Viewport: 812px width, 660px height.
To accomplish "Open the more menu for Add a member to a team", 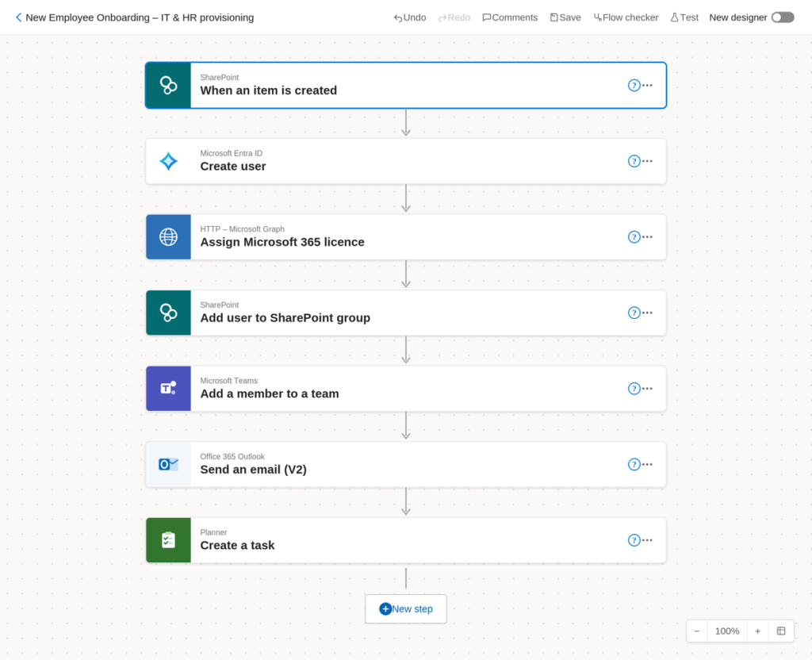I will click(x=647, y=388).
